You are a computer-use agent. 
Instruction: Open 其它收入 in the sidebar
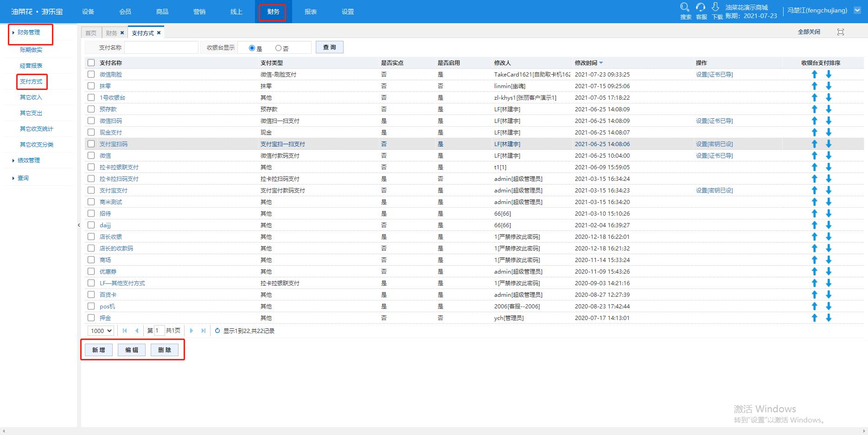coord(31,97)
